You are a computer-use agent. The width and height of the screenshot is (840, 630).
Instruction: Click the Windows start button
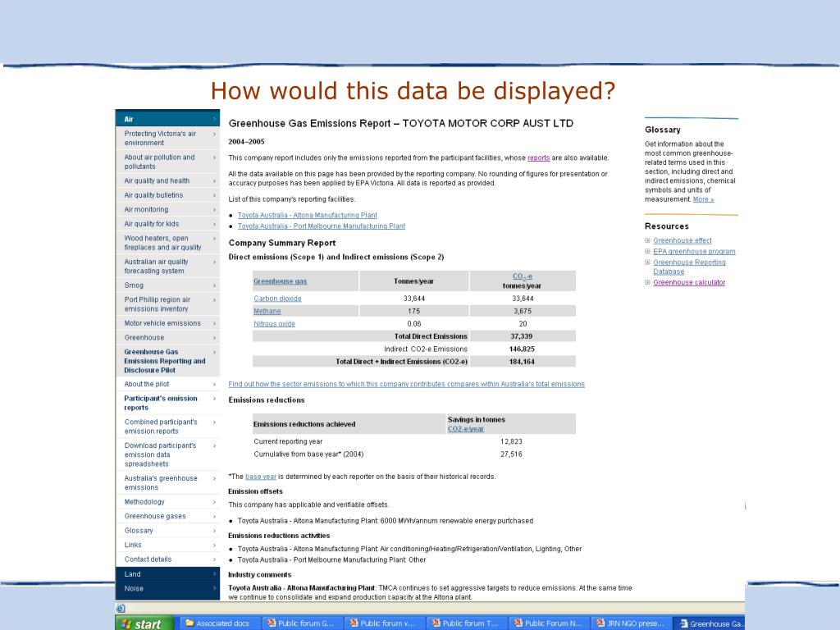pyautogui.click(x=144, y=623)
